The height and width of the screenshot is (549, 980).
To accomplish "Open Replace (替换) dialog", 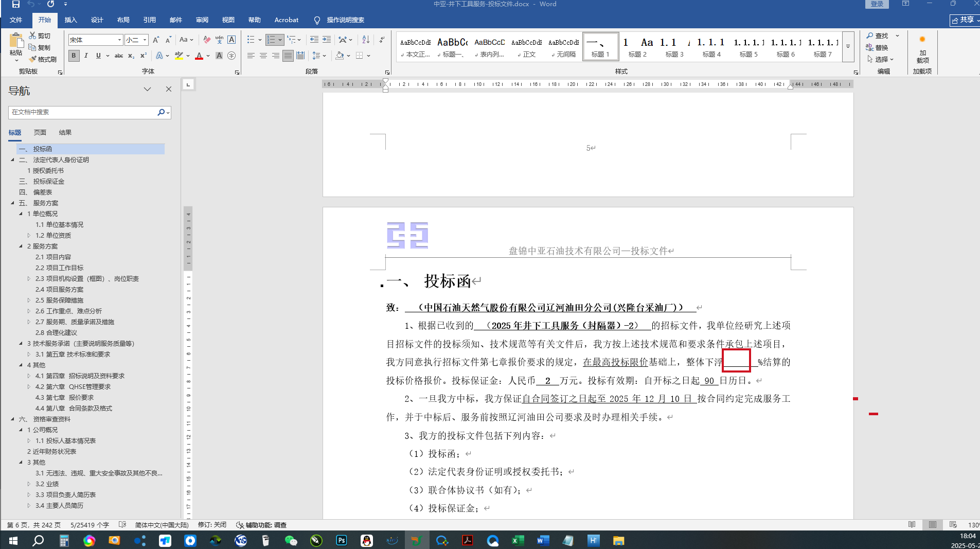I will (x=877, y=47).
